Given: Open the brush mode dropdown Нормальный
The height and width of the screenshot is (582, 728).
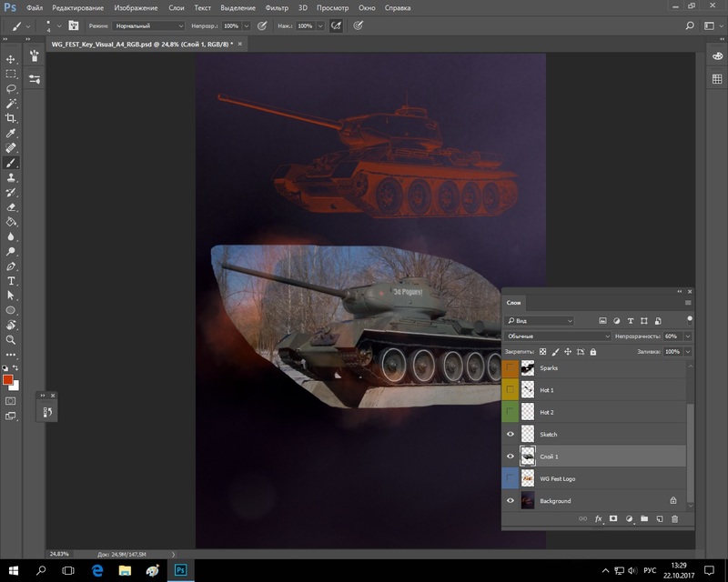Looking at the screenshot, I should pos(148,26).
